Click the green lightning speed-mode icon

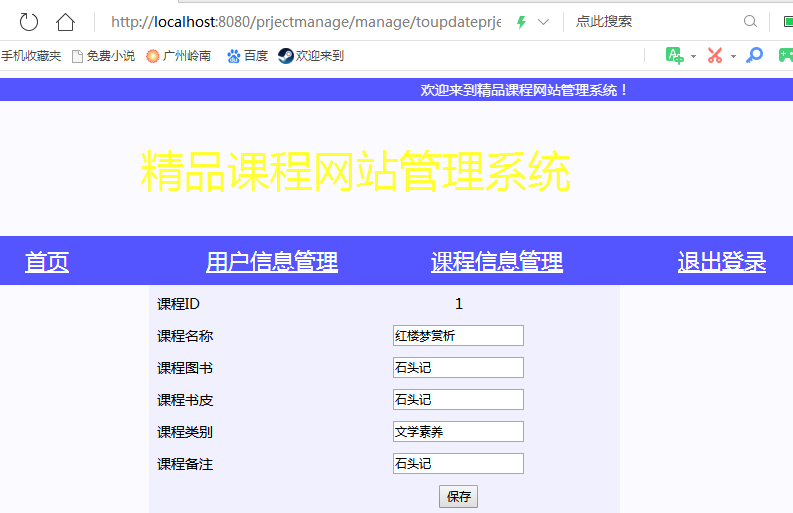[x=521, y=22]
